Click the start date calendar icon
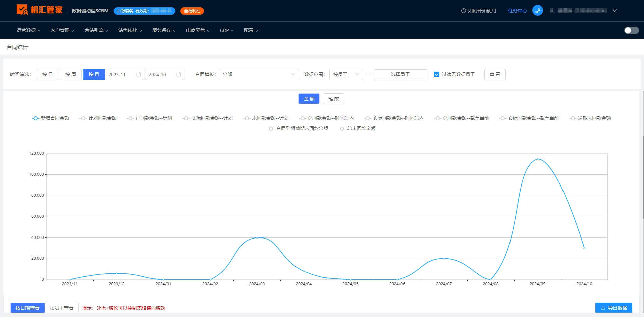The image size is (644, 317). [139, 74]
